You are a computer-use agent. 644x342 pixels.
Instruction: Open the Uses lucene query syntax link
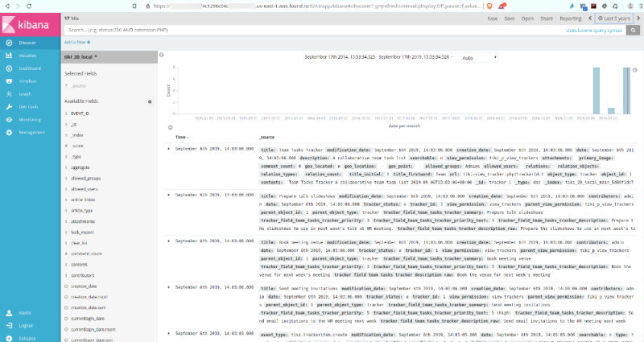[594, 31]
